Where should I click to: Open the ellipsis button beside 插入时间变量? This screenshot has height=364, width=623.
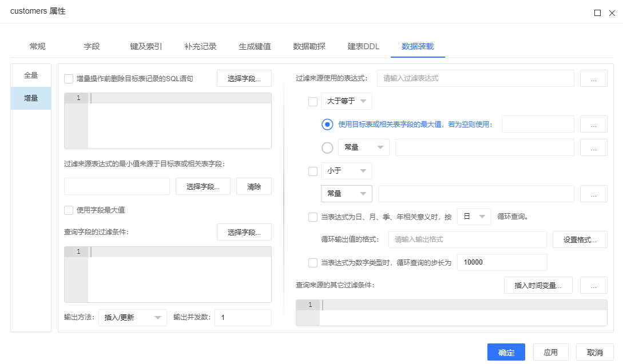pyautogui.click(x=594, y=285)
